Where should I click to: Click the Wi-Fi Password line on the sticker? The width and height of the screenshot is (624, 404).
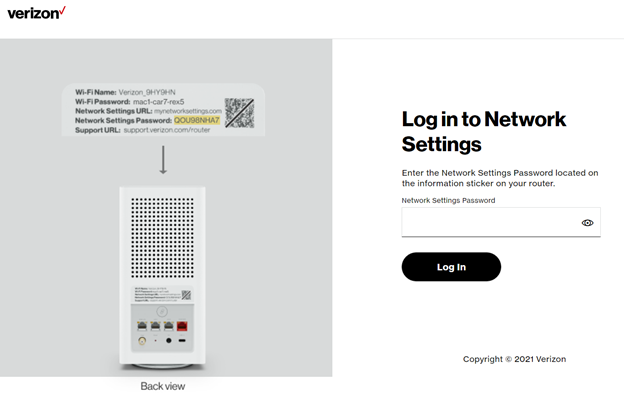point(129,100)
